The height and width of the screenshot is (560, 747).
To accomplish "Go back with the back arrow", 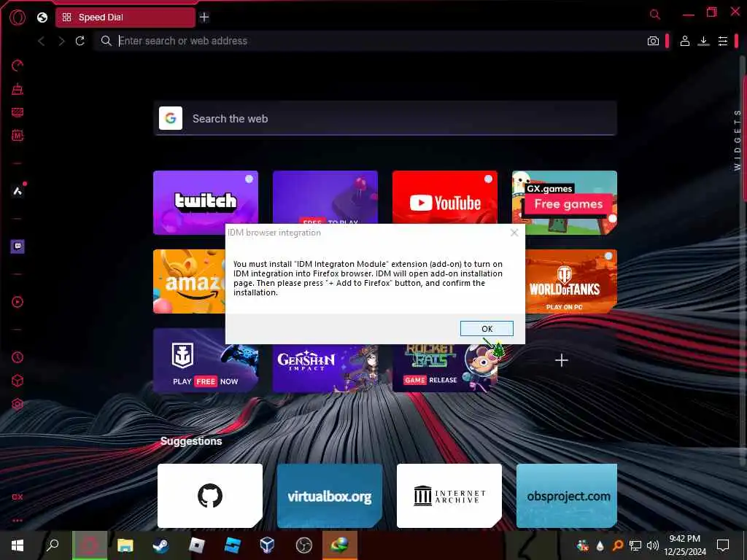I will (x=42, y=41).
